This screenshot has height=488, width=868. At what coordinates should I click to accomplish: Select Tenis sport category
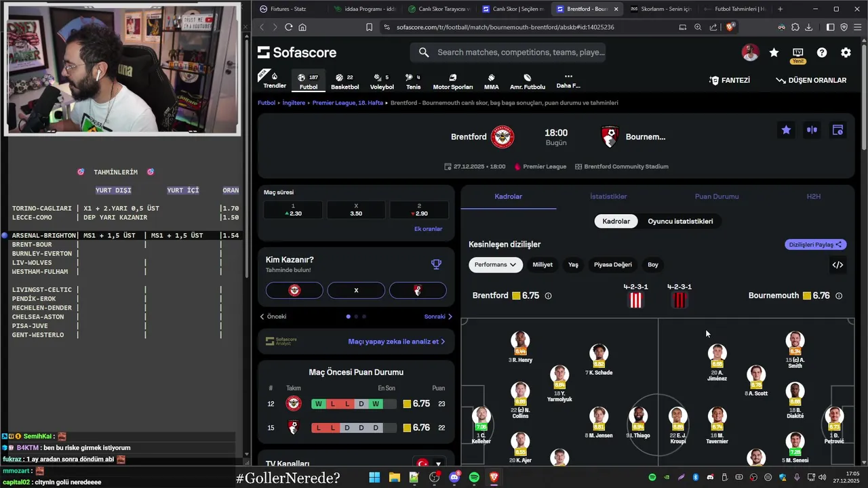coord(413,81)
